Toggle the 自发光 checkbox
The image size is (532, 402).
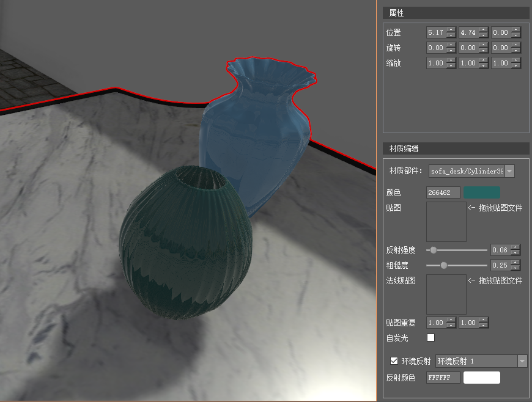click(x=430, y=337)
